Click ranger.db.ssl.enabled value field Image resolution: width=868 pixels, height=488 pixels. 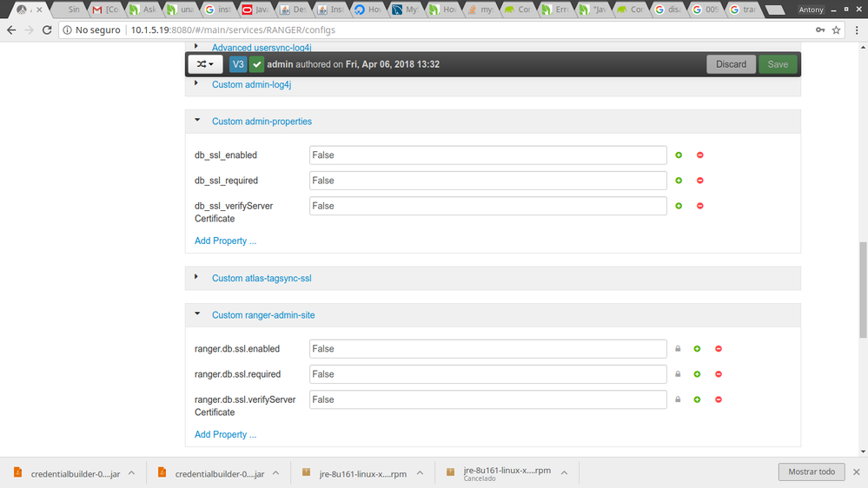click(x=487, y=348)
